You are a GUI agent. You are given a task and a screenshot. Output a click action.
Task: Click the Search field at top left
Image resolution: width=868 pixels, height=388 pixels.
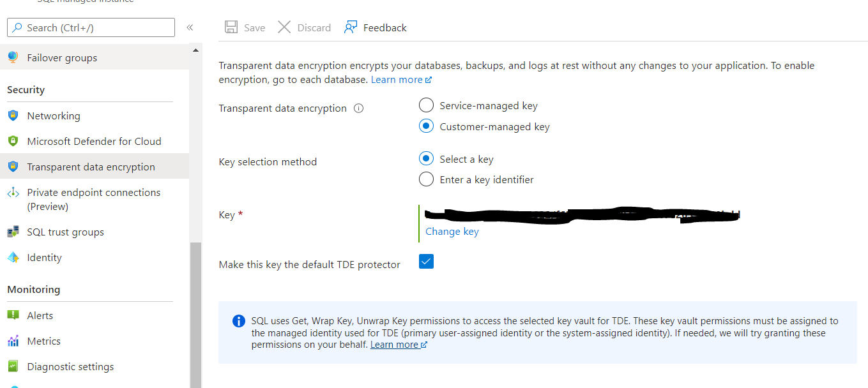(x=91, y=27)
